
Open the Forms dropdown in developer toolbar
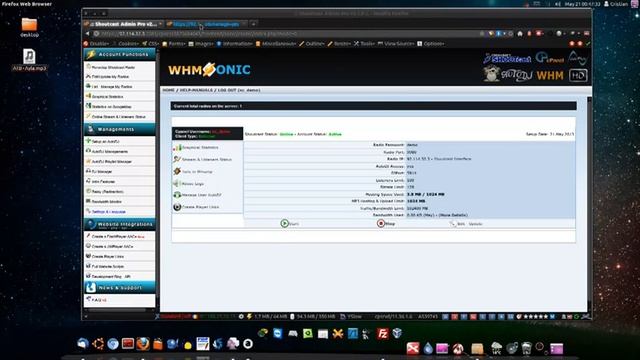[174, 44]
